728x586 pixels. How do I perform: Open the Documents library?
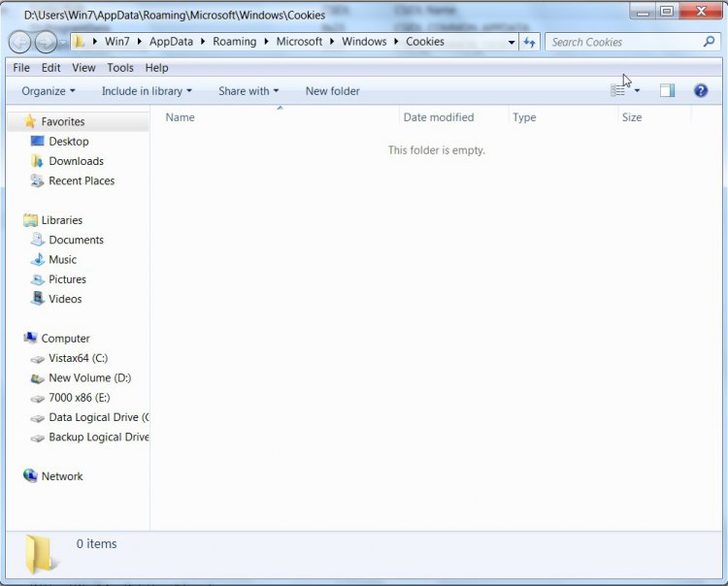click(x=76, y=240)
